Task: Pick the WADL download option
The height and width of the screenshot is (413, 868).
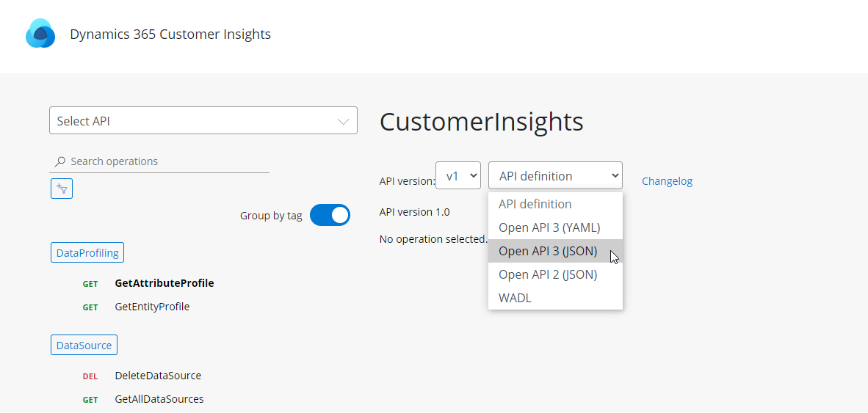Action: tap(515, 298)
